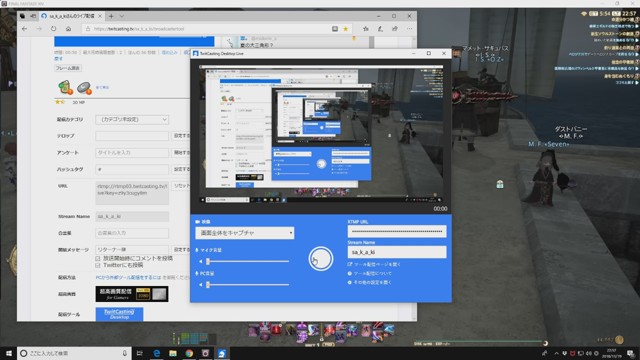Click the yellow favorite star in address bar

(x=346, y=29)
